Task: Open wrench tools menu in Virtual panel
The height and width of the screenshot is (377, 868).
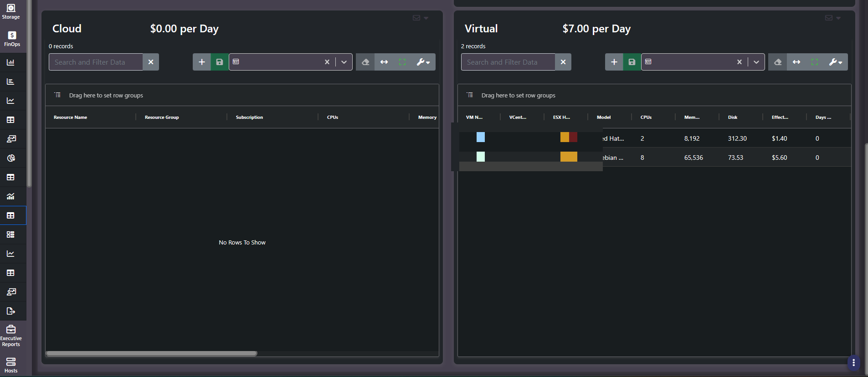Action: 836,62
